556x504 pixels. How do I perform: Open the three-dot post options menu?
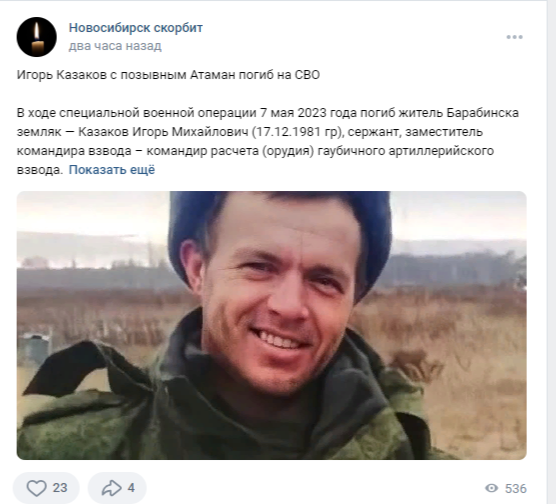(514, 37)
